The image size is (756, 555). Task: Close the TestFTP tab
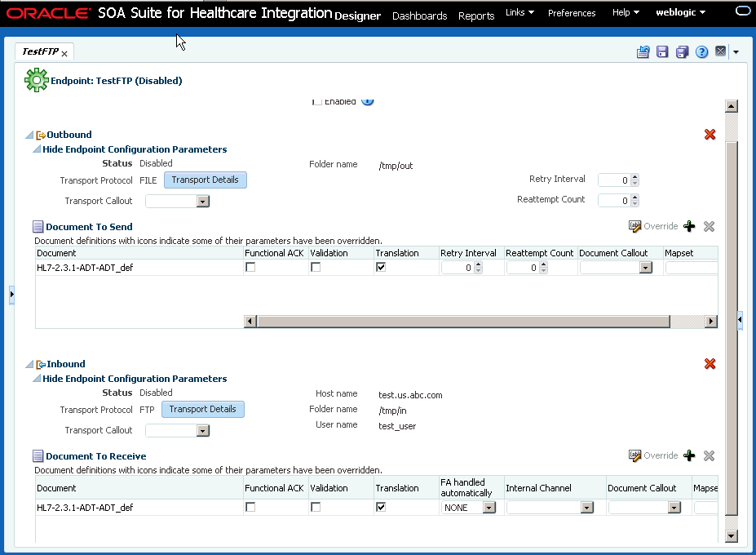[x=64, y=54]
